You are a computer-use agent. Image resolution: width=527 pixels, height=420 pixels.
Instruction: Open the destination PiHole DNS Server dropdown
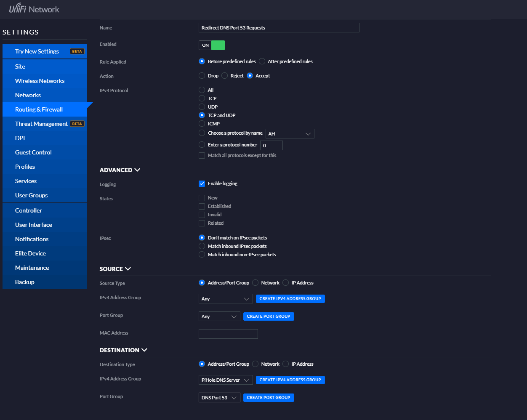226,380
